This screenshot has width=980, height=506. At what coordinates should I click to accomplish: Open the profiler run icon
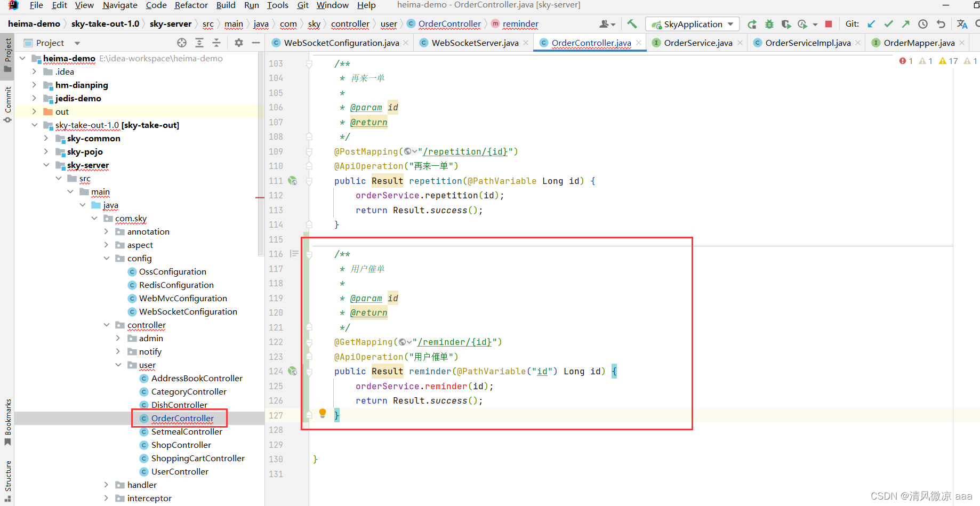tap(802, 24)
